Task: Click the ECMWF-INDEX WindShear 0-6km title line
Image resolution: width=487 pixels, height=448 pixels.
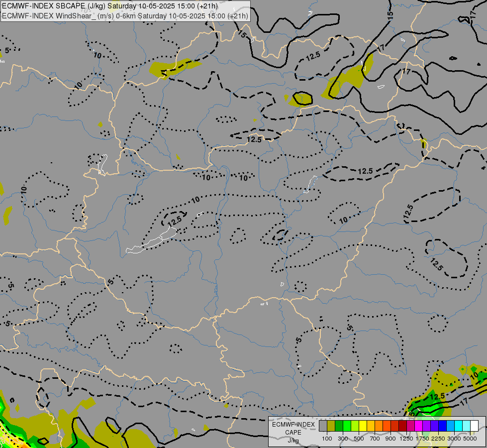Action: click(125, 16)
